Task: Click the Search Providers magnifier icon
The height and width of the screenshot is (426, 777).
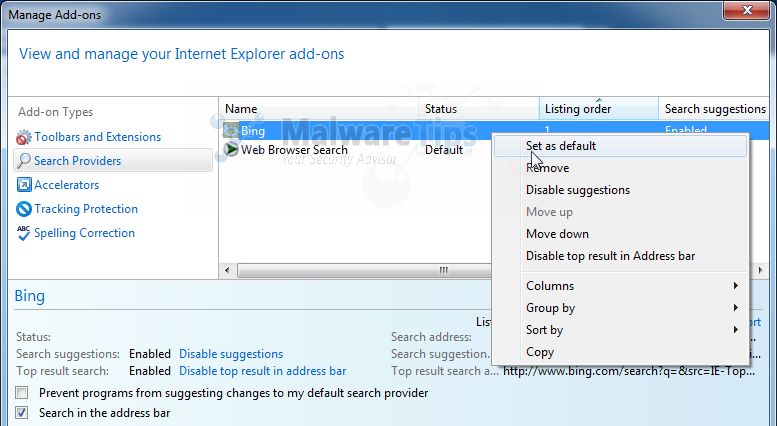Action: pyautogui.click(x=23, y=161)
